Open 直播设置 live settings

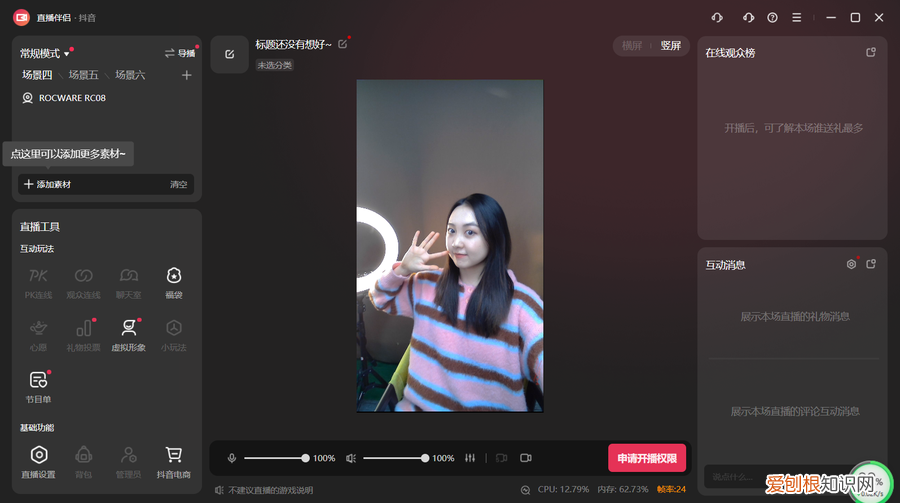(x=38, y=462)
